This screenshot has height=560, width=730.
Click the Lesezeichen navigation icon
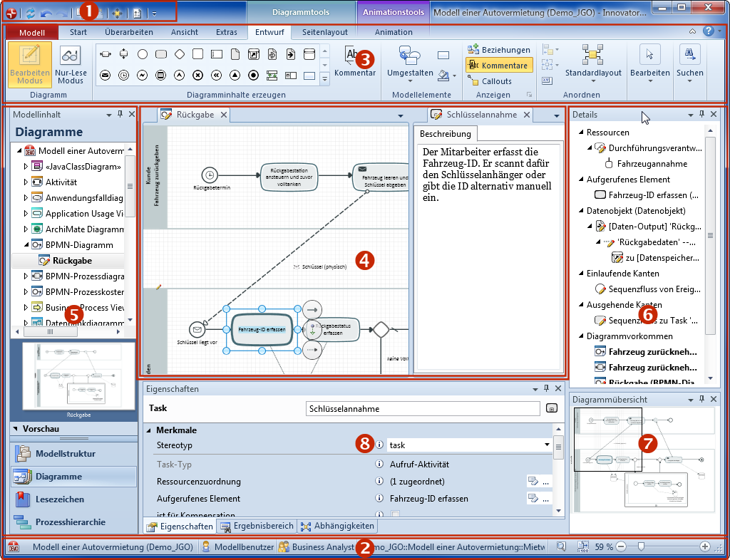coord(25,499)
